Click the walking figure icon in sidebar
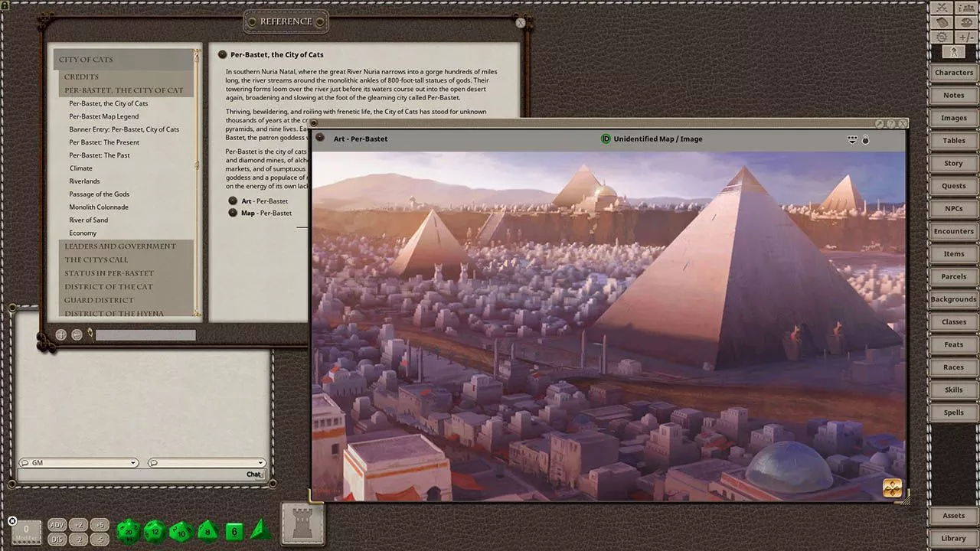Viewport: 980px width, 551px height. tap(953, 52)
